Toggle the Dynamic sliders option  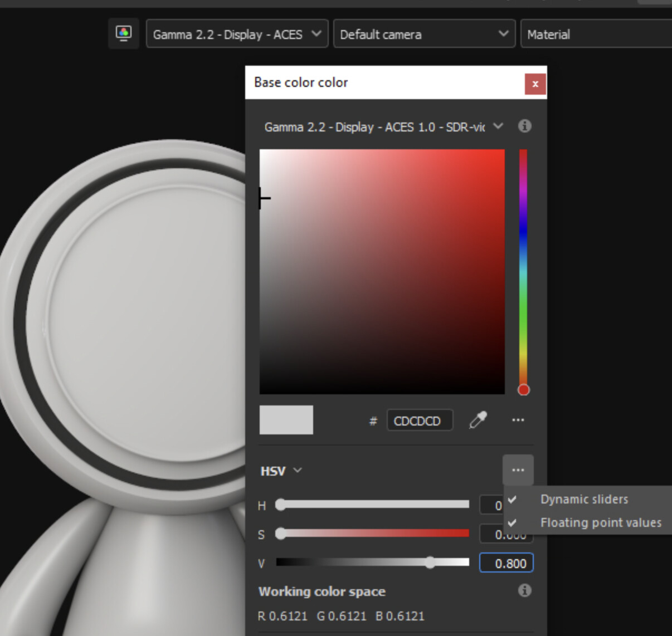(583, 499)
